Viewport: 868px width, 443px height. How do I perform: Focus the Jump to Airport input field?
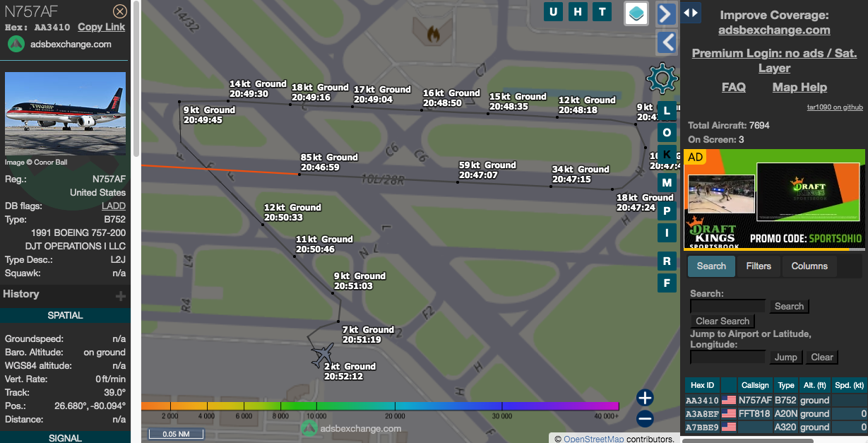(x=727, y=357)
